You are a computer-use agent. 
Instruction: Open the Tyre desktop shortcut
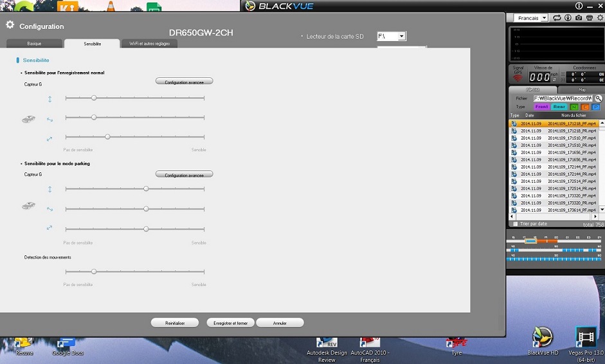(x=456, y=347)
